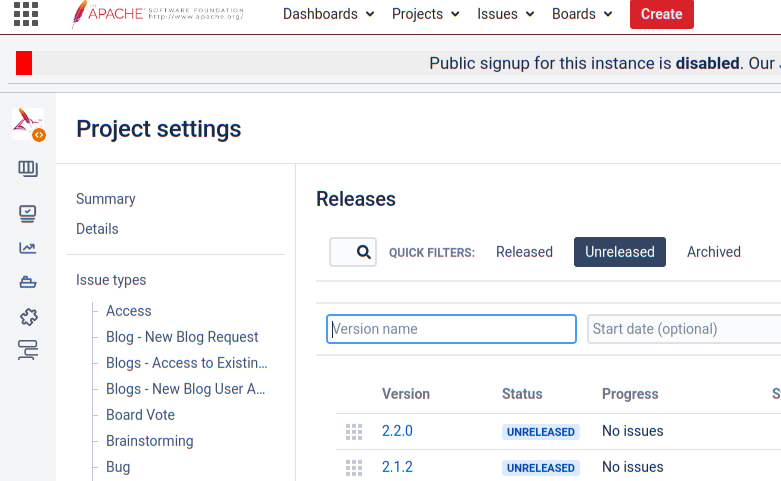Select Blog - New Blog Request issue type
The image size is (781, 481).
pyautogui.click(x=182, y=337)
